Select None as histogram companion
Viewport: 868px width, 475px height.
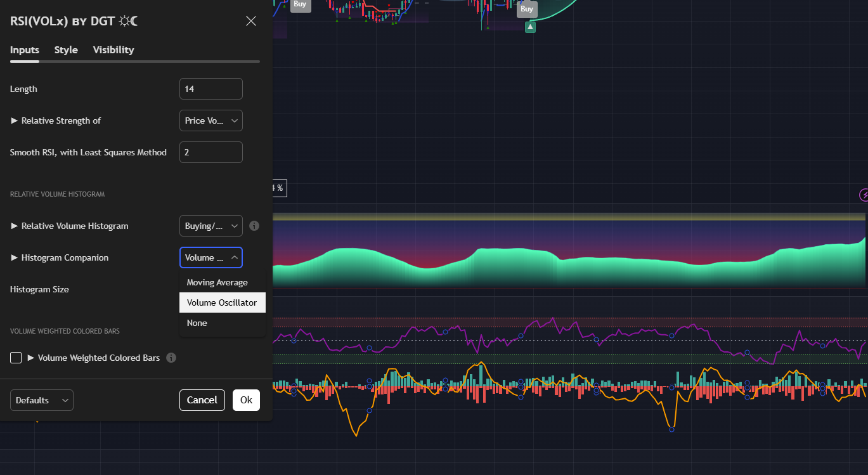pos(197,323)
